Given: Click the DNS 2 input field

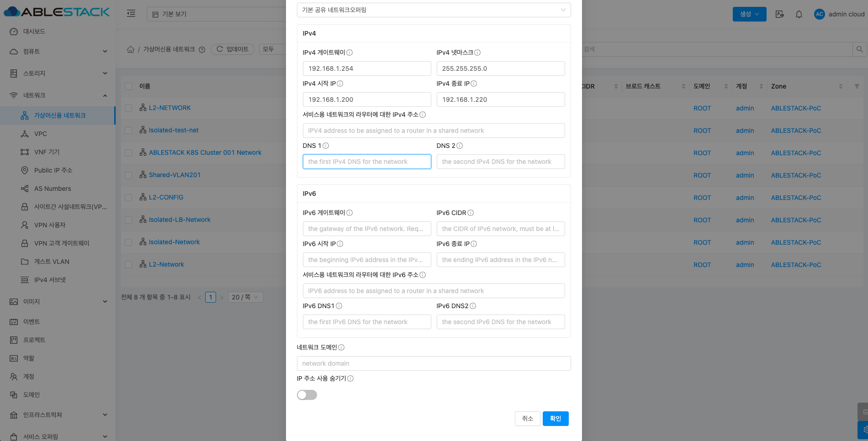Looking at the screenshot, I should tap(500, 162).
